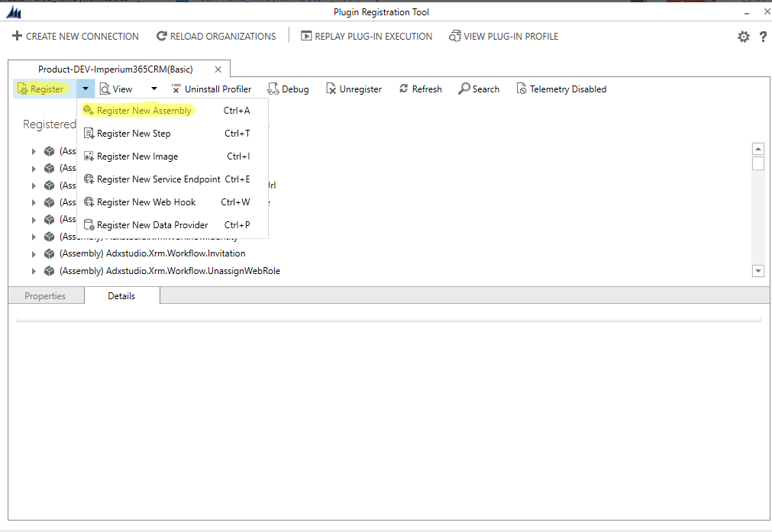This screenshot has width=772, height=532.
Task: Click the scrollbar down arrow
Action: click(757, 270)
